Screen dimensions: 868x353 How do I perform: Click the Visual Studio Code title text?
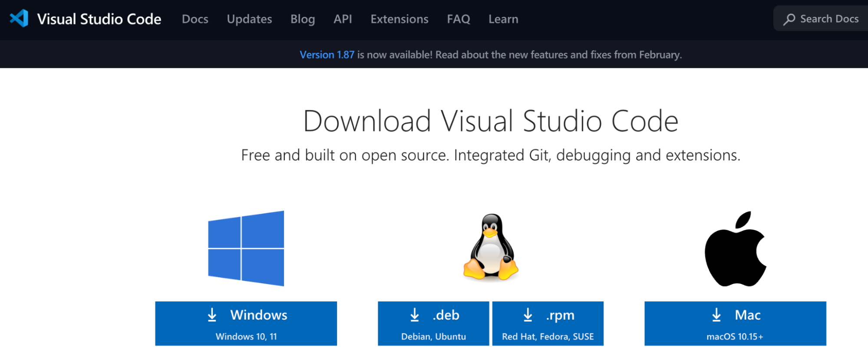pyautogui.click(x=99, y=19)
